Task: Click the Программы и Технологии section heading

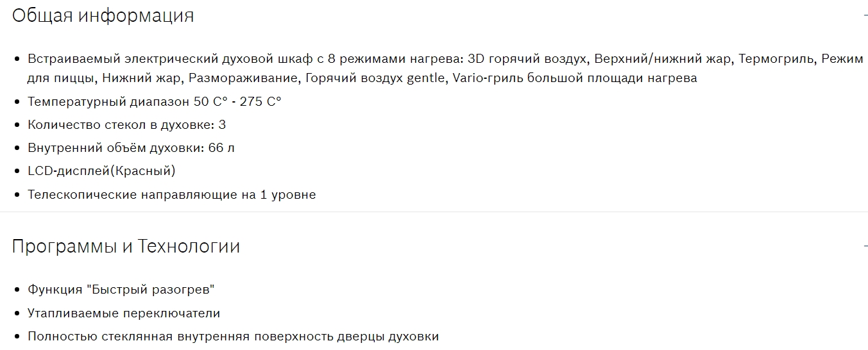Action: tap(126, 246)
